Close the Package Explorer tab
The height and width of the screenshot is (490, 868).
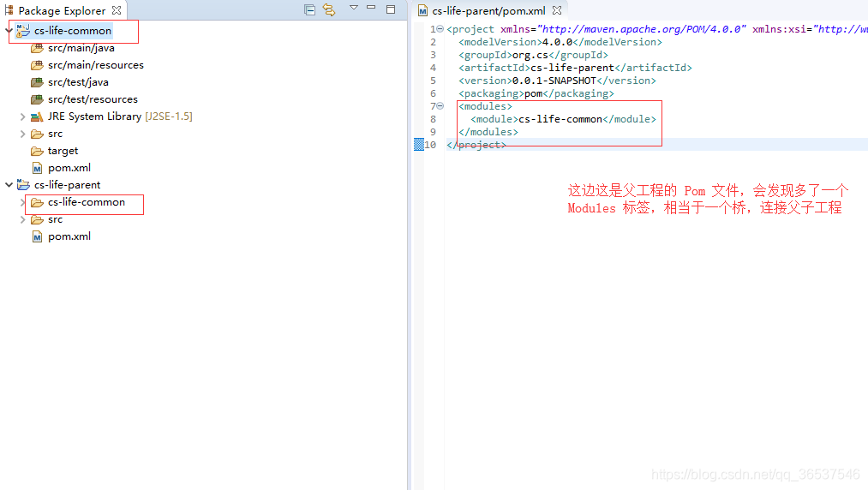(117, 10)
